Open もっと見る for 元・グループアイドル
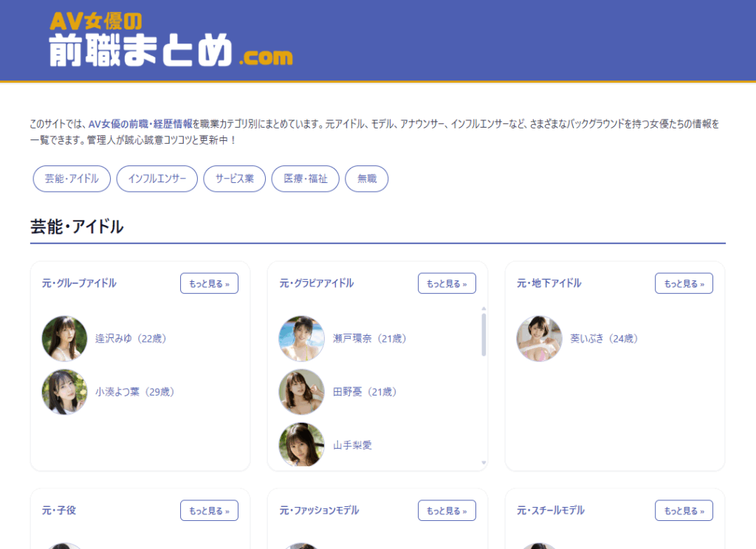This screenshot has width=756, height=549. pos(209,283)
